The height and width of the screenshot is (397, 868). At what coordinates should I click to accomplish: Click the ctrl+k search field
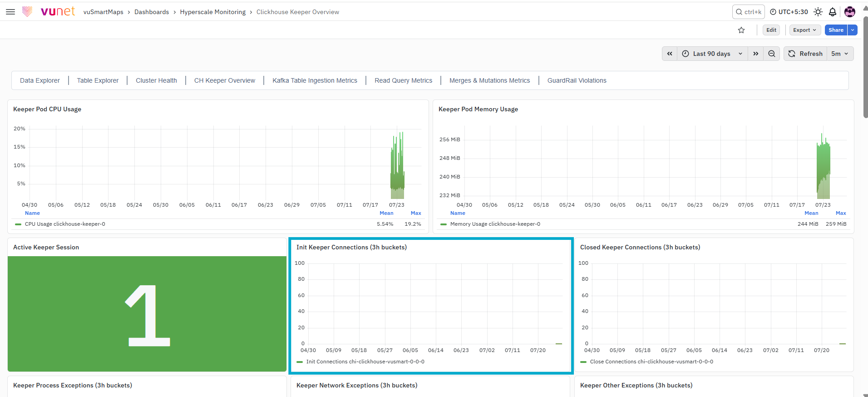point(748,12)
